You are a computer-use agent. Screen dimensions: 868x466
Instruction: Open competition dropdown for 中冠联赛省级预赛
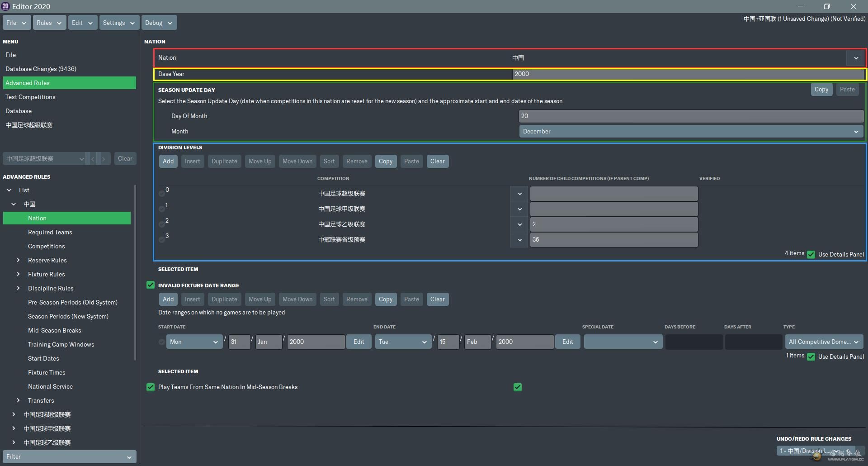click(519, 240)
